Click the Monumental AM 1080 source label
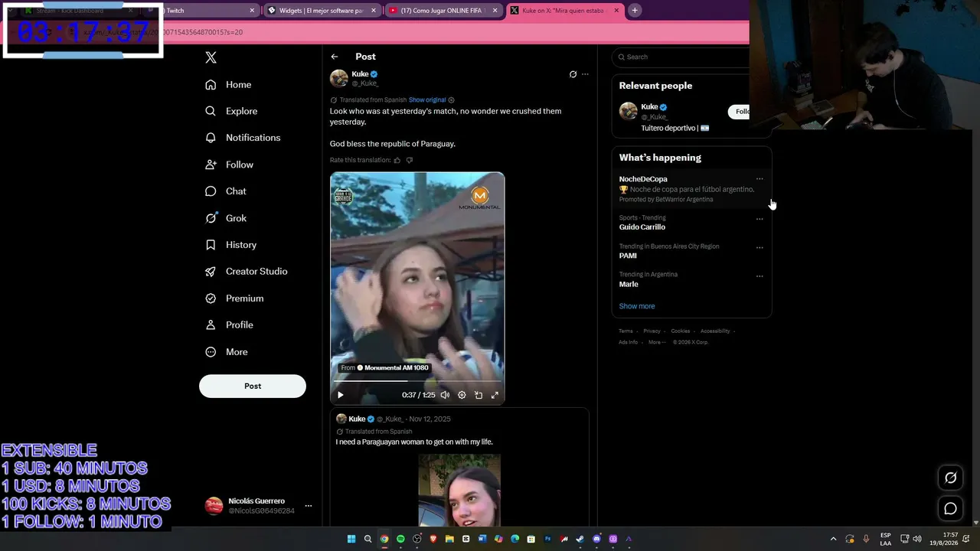Screen dimensions: 980x551 (385, 368)
